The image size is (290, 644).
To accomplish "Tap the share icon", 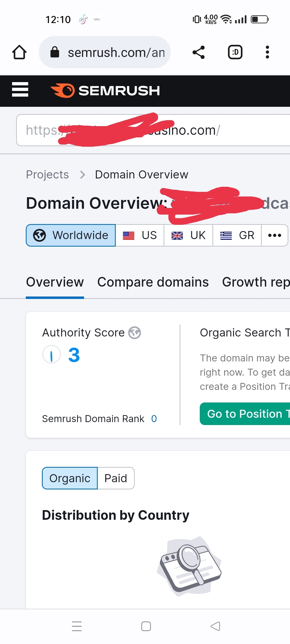I will [199, 52].
